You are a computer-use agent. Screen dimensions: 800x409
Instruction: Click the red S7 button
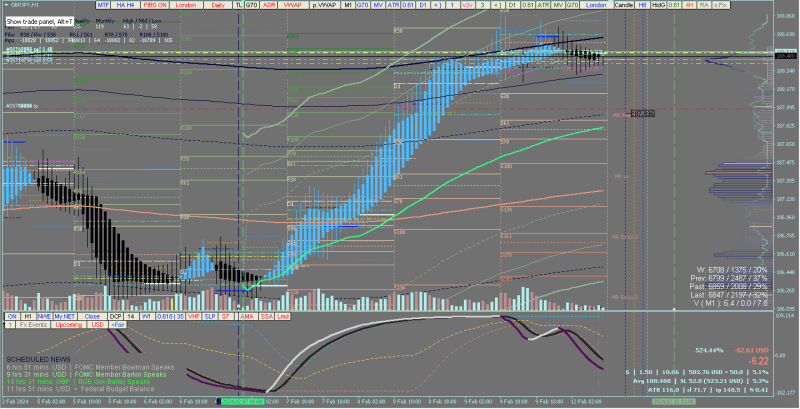226,317
